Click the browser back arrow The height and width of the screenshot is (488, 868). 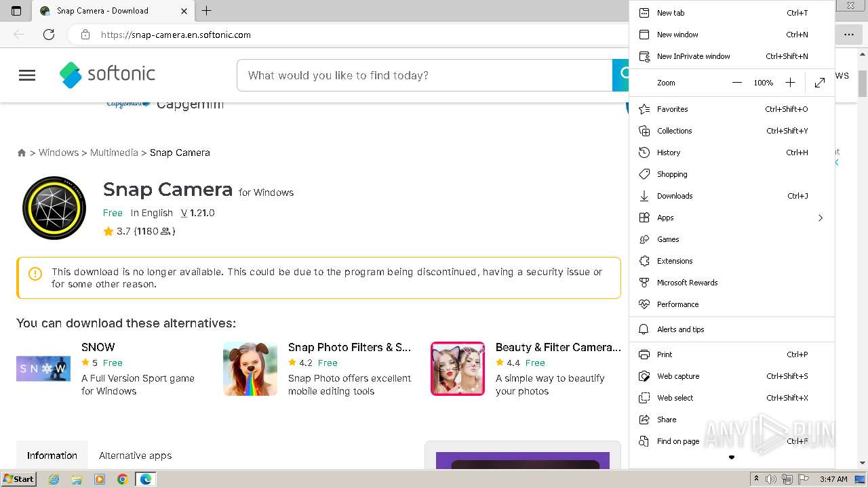coord(19,35)
